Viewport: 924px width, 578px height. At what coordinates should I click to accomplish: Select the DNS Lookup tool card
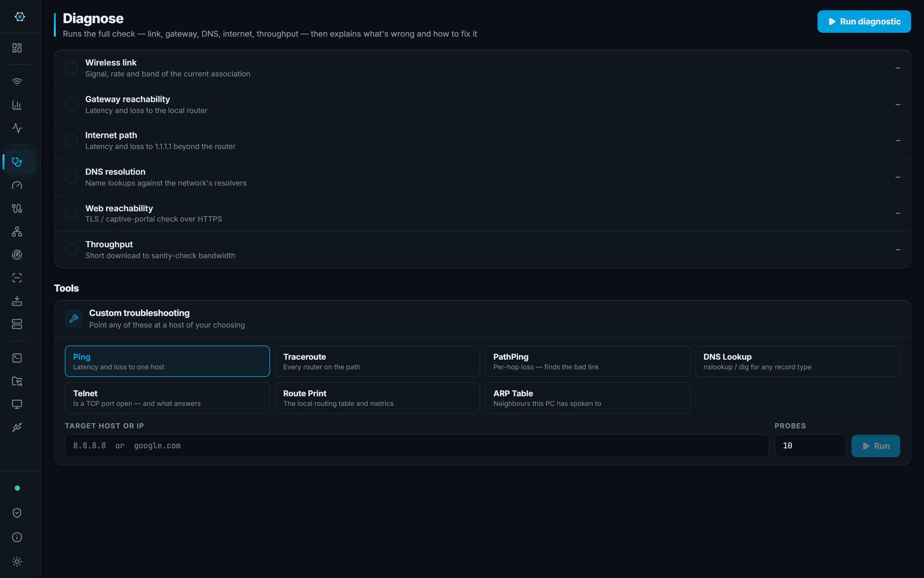798,361
